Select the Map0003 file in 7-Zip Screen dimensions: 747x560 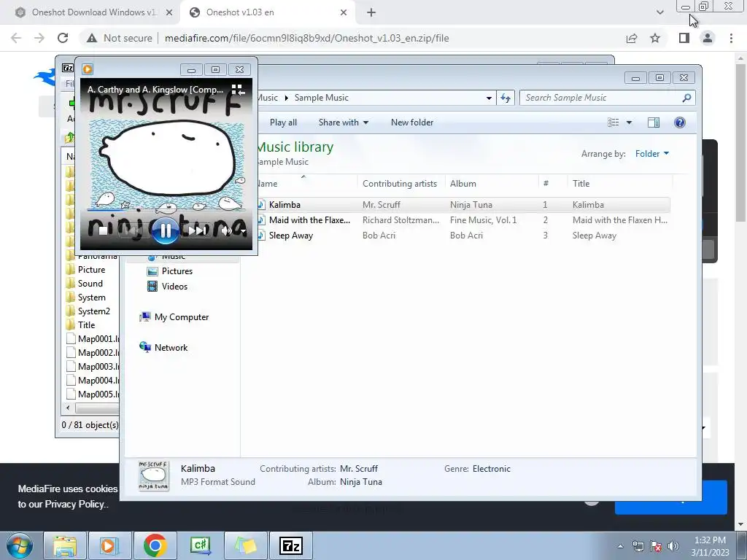click(x=93, y=366)
